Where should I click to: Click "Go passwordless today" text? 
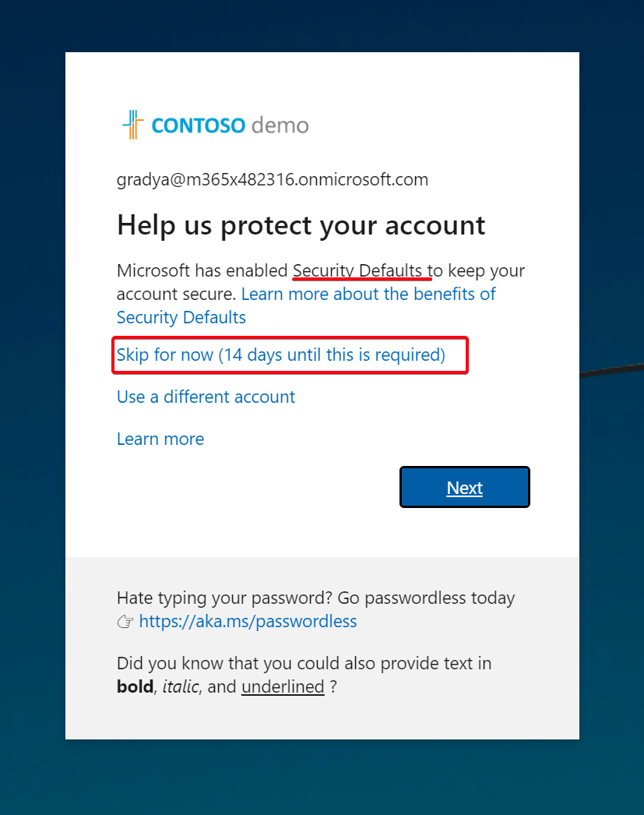click(427, 598)
